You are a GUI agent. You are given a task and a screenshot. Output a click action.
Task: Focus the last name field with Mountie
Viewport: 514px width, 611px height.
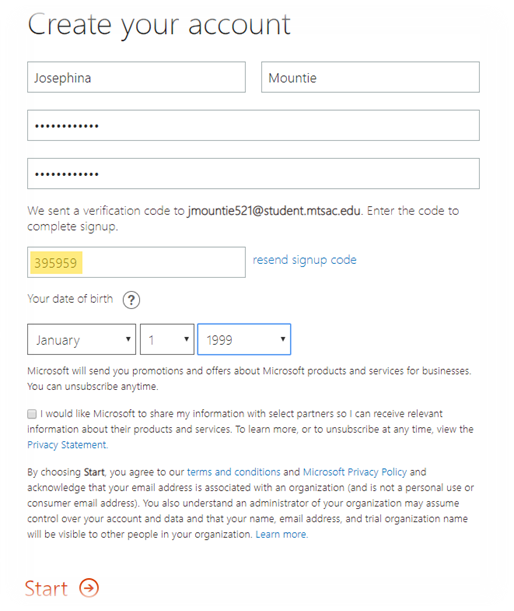click(x=370, y=77)
